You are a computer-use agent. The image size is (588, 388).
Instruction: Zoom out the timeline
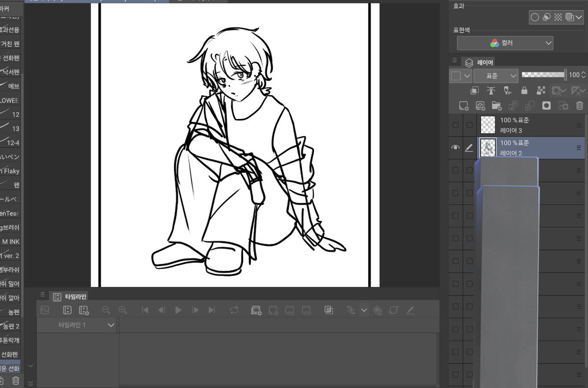coord(106,310)
